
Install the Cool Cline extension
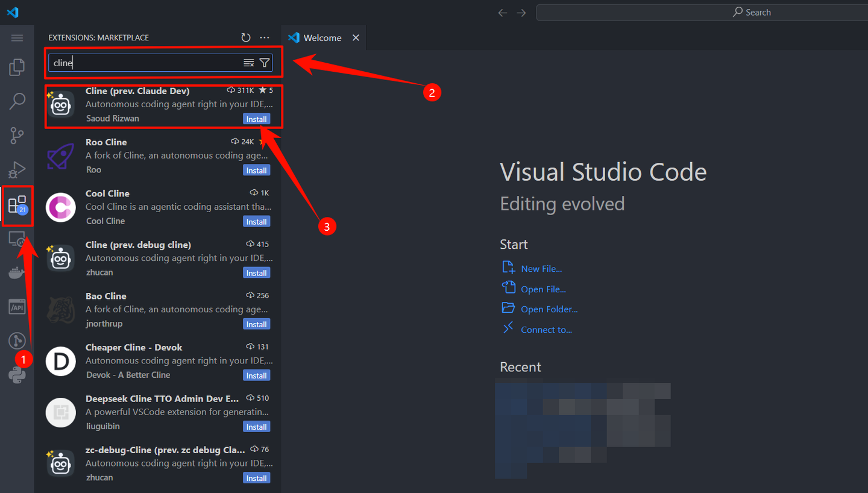[x=256, y=221]
